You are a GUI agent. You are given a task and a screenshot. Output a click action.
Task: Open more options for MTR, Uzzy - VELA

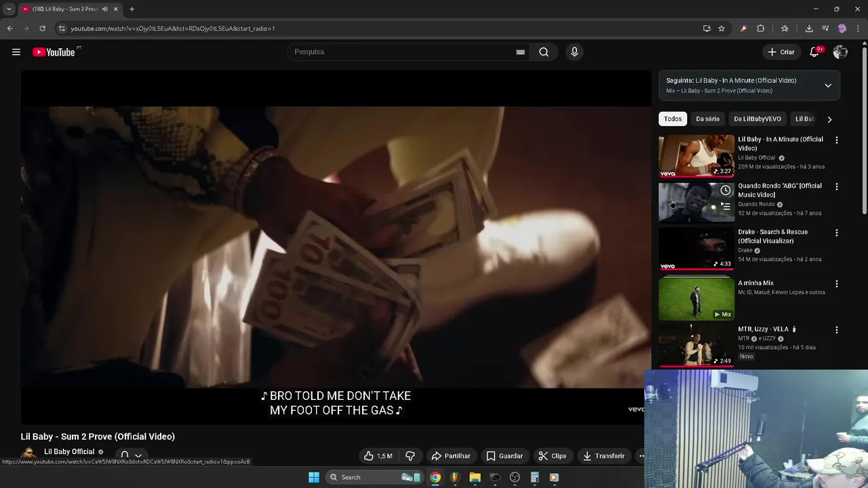coord(836,330)
